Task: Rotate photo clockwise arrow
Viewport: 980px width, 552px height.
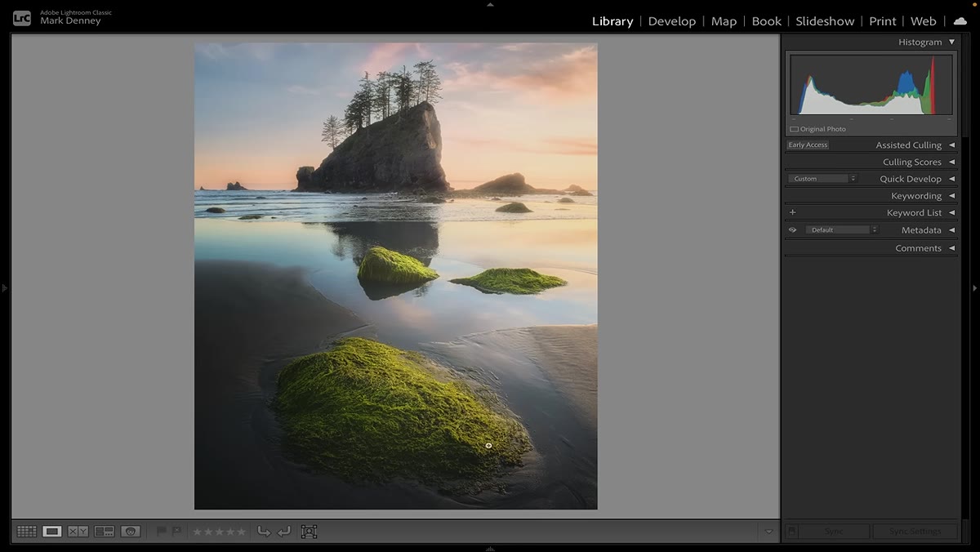Action: (283, 532)
